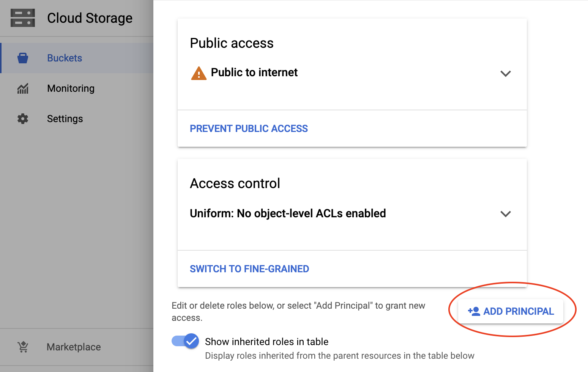Click the Public access heading
588x372 pixels.
pos(232,43)
